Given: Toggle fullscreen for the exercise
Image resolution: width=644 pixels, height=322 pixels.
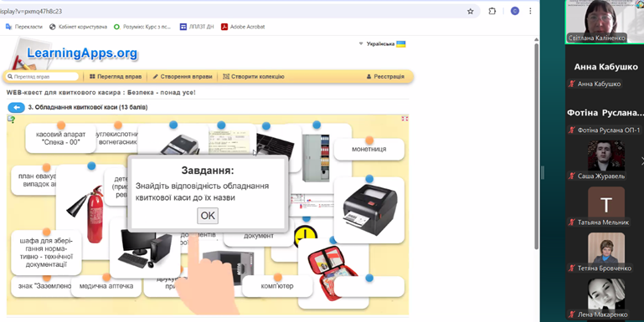Looking at the screenshot, I should (404, 119).
